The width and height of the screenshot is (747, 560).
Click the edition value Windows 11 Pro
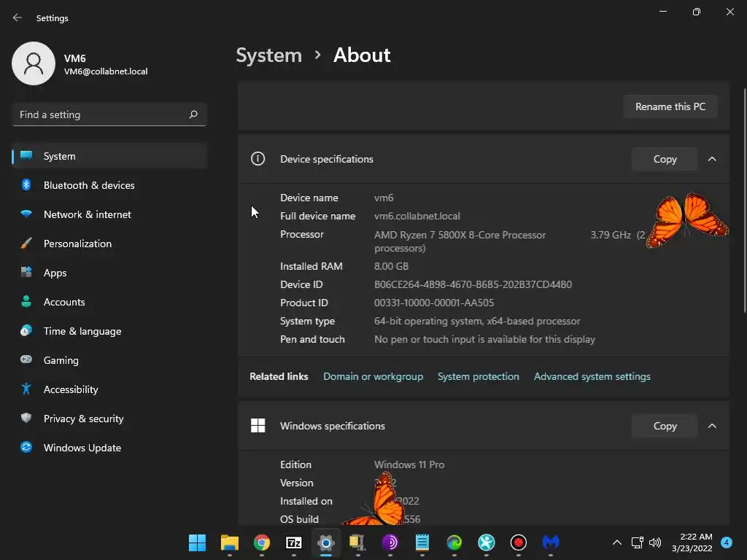[x=409, y=464]
